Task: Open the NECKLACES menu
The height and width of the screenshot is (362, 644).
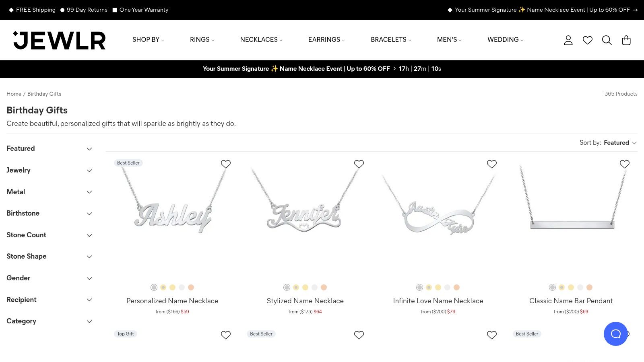Action: [261, 40]
